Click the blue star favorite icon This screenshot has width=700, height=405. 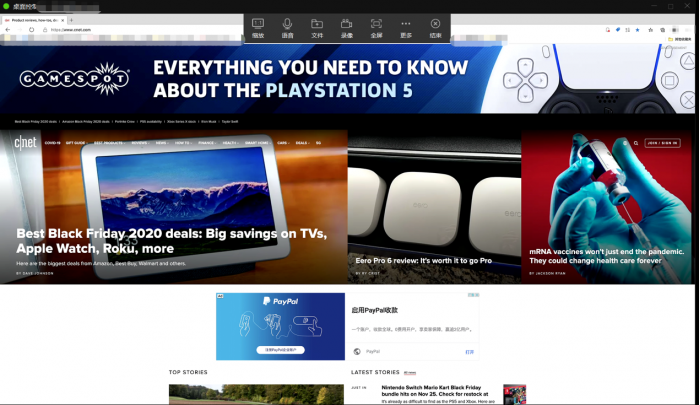[x=638, y=30]
